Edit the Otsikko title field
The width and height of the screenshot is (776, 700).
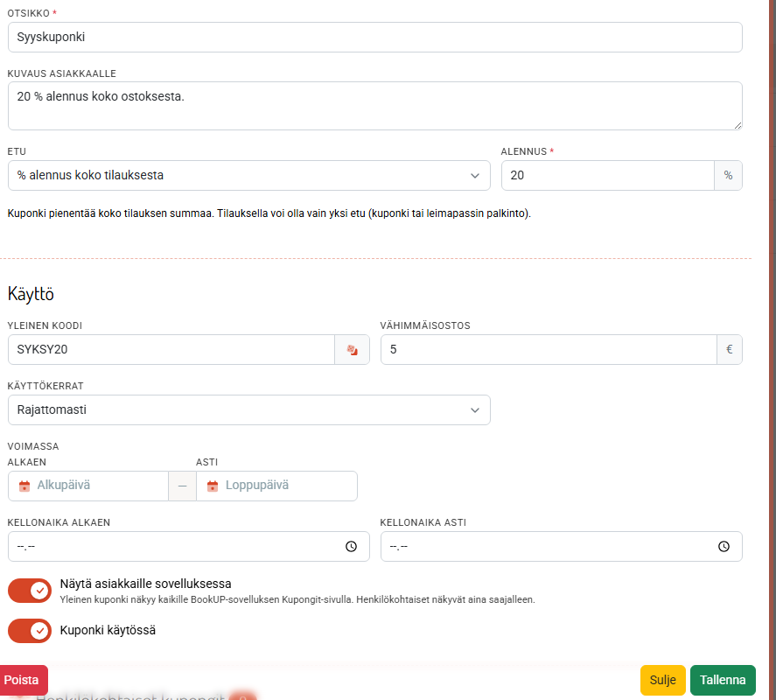coord(375,37)
